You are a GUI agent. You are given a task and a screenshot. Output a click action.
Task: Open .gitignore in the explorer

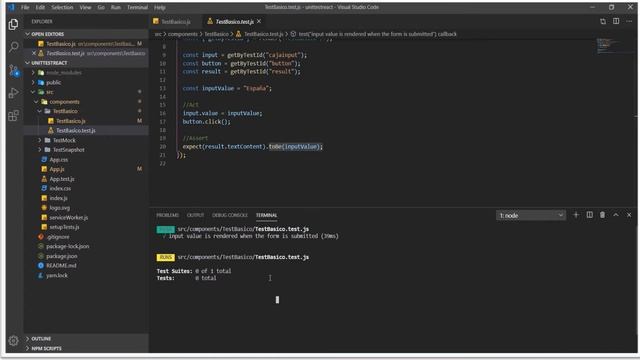click(86, 237)
